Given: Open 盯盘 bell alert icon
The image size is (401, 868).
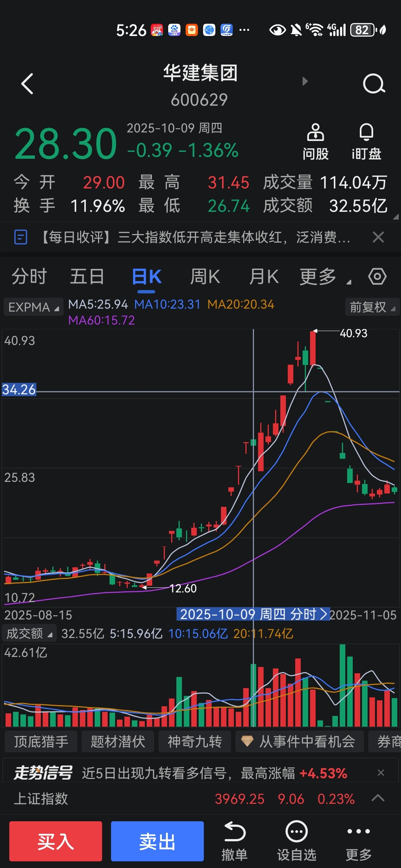Looking at the screenshot, I should tap(366, 142).
